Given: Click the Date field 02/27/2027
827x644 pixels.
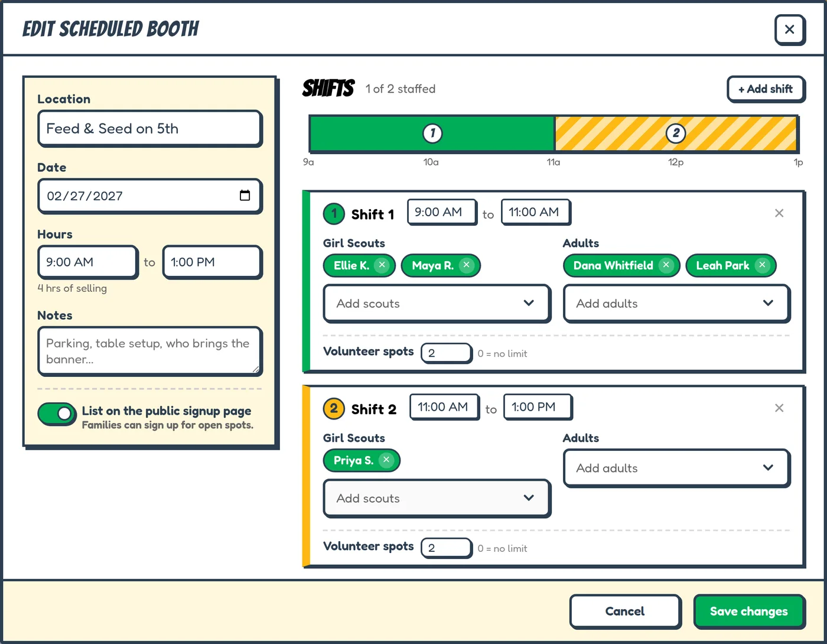Looking at the screenshot, I should 150,196.
